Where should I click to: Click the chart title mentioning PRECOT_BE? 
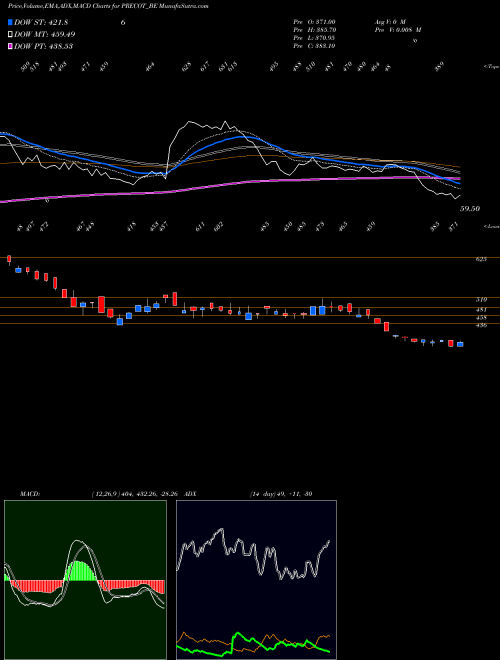point(108,6)
